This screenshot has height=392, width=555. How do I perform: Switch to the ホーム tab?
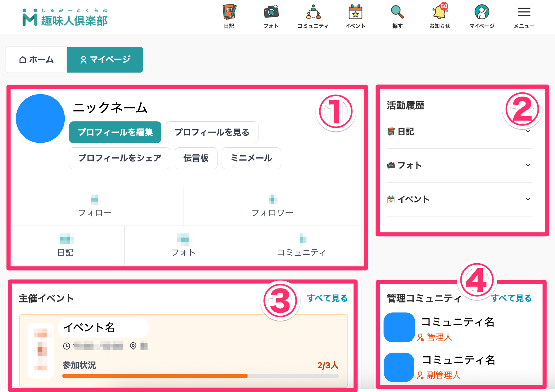(x=36, y=60)
